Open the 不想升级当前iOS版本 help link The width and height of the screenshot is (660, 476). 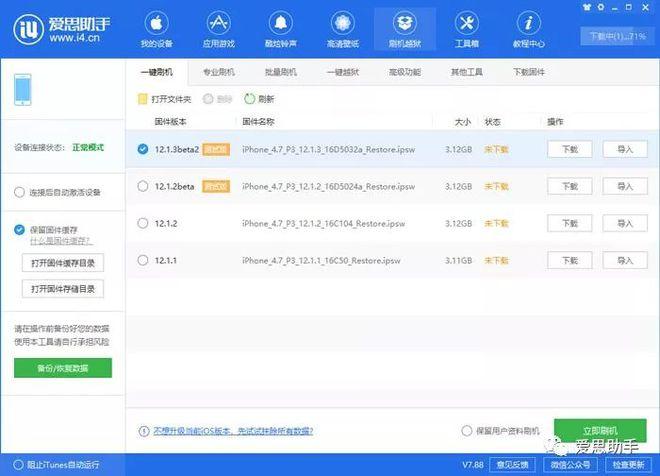point(233,431)
